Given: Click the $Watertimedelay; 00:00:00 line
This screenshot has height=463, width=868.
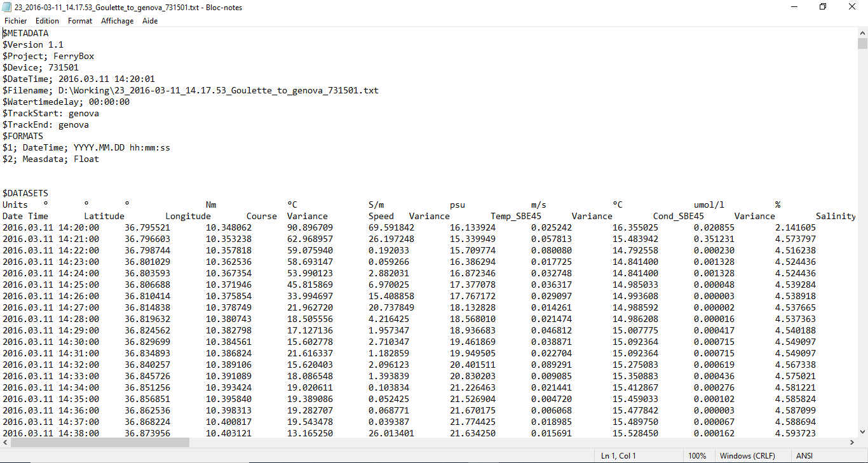Looking at the screenshot, I should tap(66, 102).
